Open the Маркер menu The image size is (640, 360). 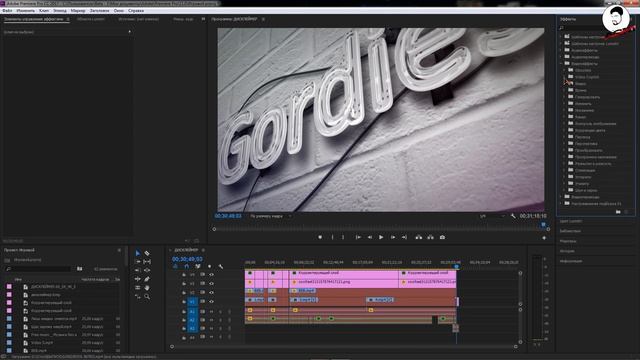pos(78,11)
